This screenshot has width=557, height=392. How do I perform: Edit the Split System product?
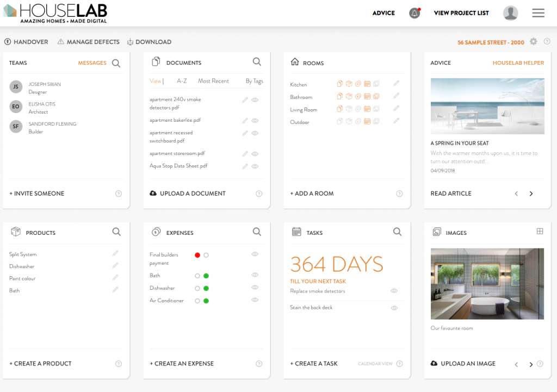point(115,253)
